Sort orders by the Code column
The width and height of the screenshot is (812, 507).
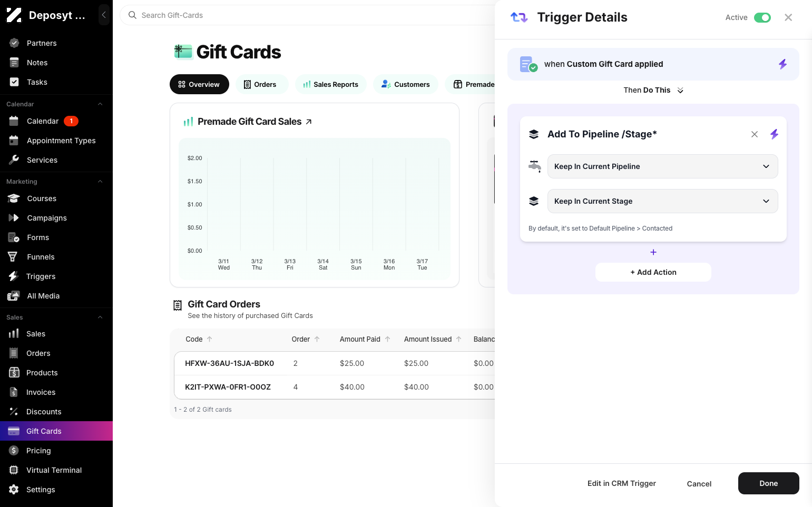(x=199, y=339)
